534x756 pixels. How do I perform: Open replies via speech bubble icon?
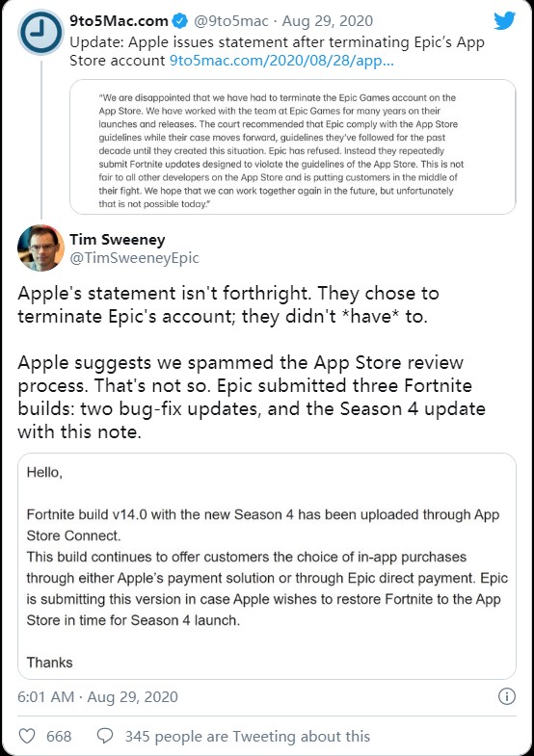105,736
